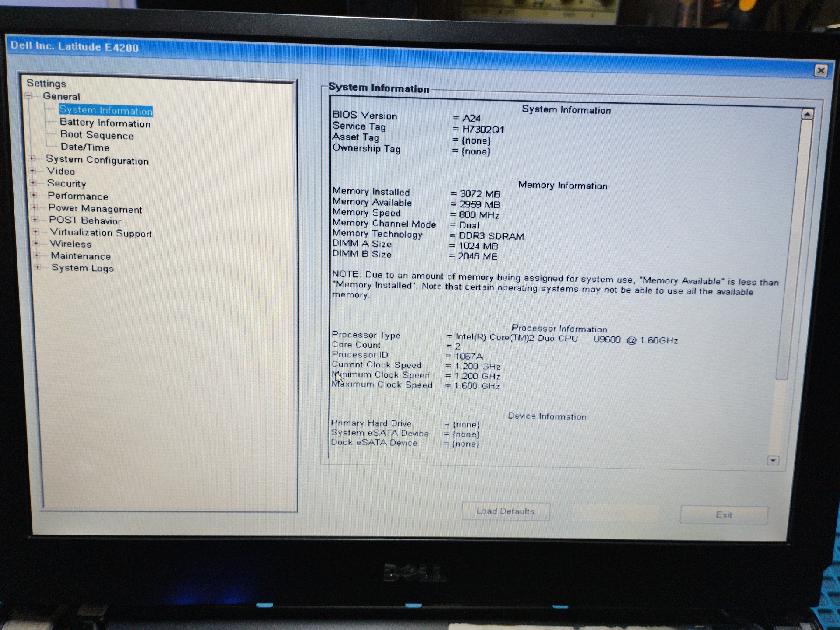
Task: Select POST Behavior category
Action: coord(85,220)
